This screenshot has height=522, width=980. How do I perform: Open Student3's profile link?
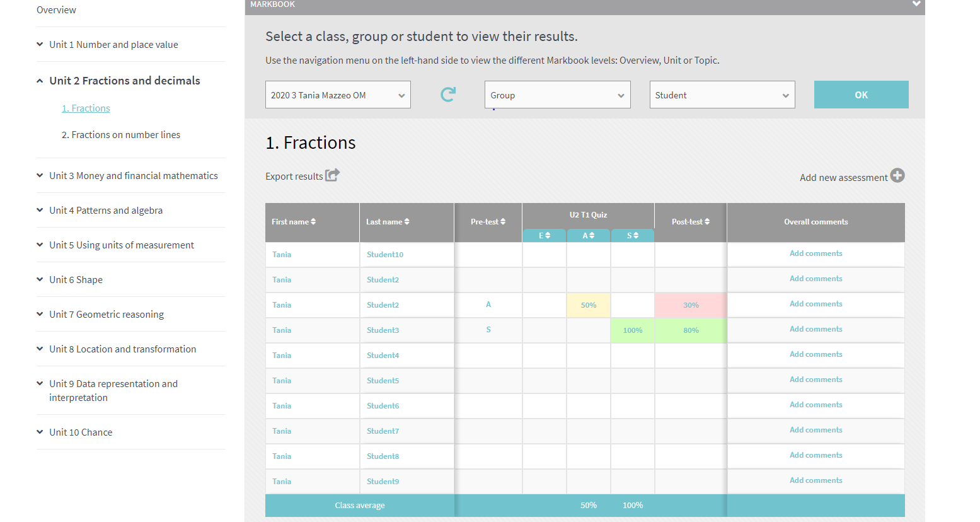(383, 330)
